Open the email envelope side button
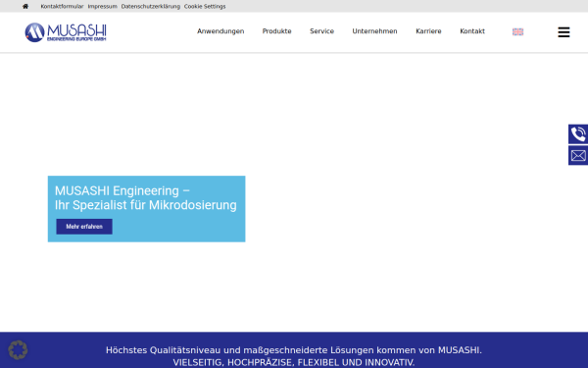Screen dimensions: 588x368 (x=578, y=155)
